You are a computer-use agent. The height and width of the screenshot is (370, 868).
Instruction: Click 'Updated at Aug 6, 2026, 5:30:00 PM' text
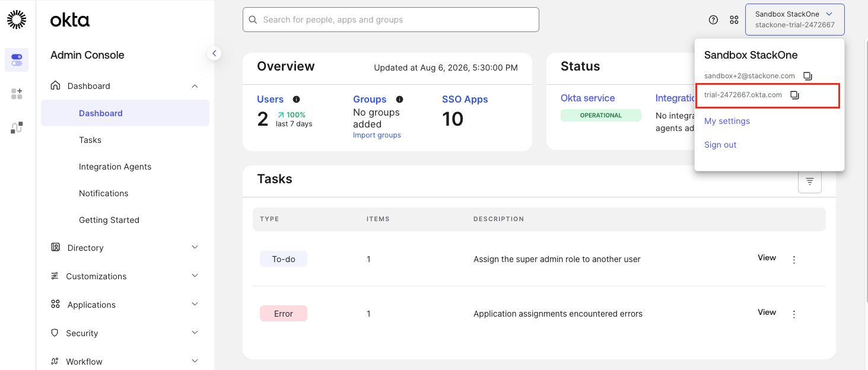click(446, 68)
